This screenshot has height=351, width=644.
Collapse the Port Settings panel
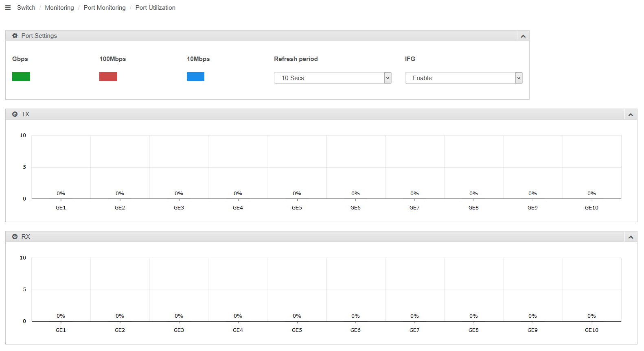(523, 36)
